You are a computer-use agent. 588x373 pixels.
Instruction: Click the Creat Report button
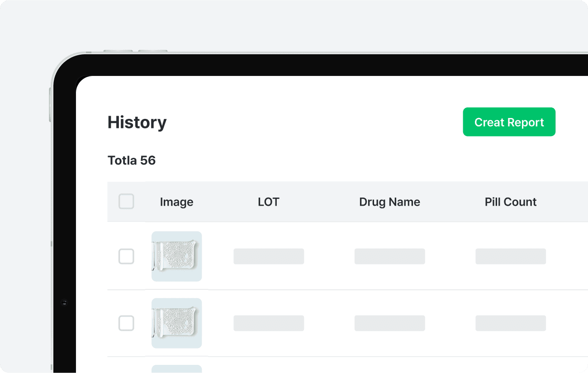coord(509,122)
